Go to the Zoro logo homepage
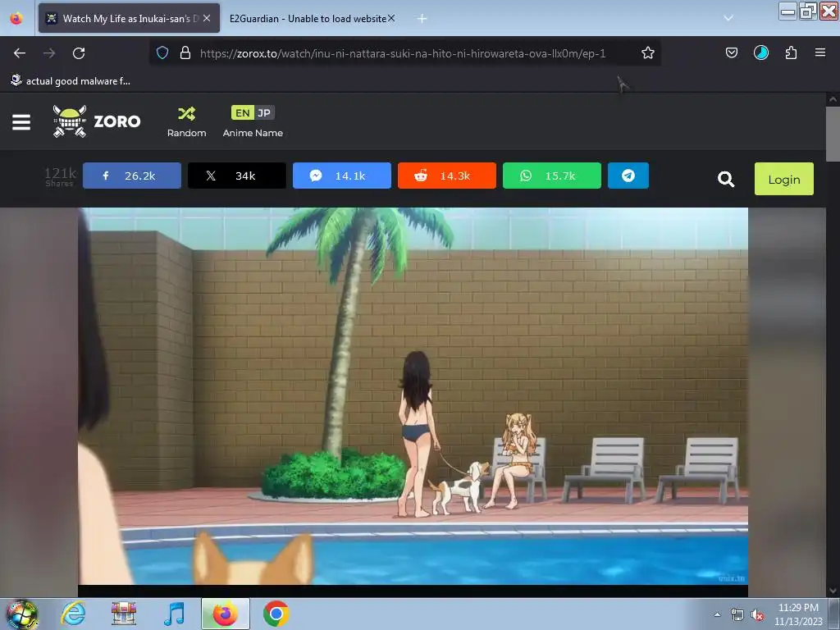Screen dimensions: 840x630 click(97, 121)
